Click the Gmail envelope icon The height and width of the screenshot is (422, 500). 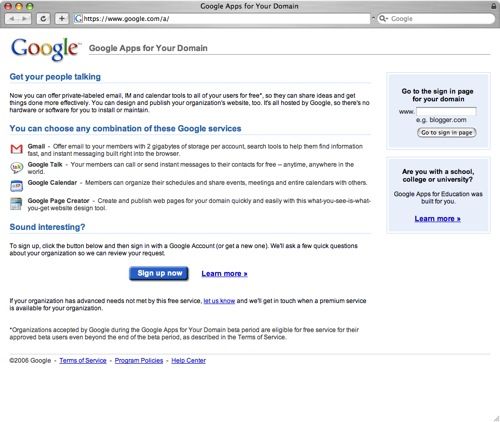click(x=16, y=149)
